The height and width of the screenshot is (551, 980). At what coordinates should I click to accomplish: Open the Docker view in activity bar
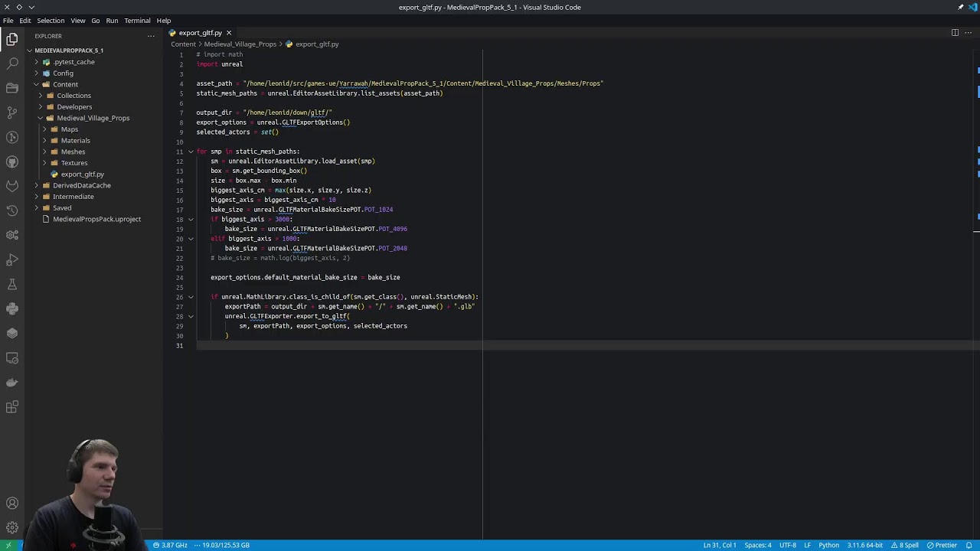(12, 382)
